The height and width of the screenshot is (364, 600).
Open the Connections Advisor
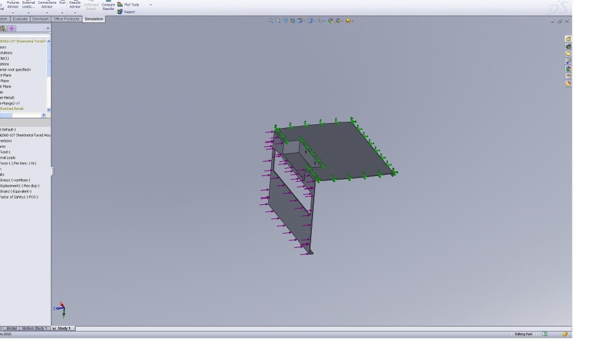point(47,4)
